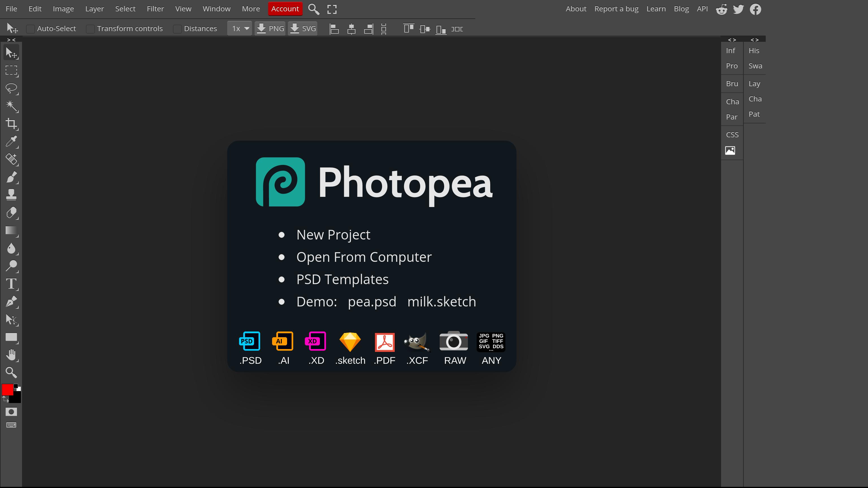Select the Rectangle Select tool
This screenshot has height=488, width=868.
[x=12, y=70]
